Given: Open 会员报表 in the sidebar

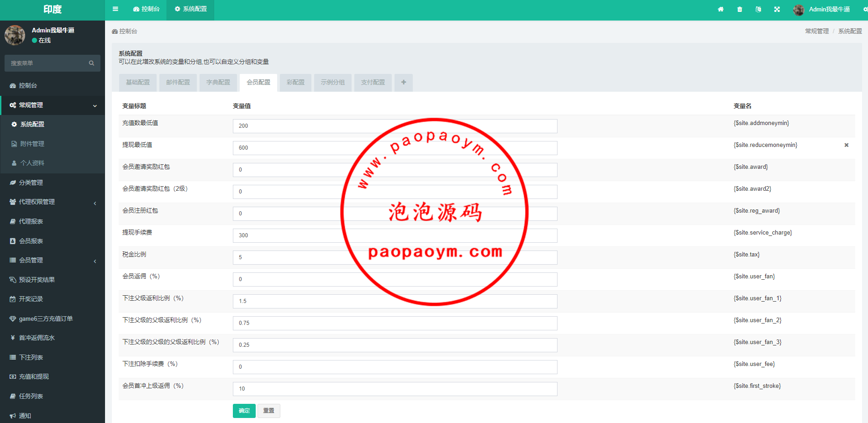Looking at the screenshot, I should (x=53, y=241).
